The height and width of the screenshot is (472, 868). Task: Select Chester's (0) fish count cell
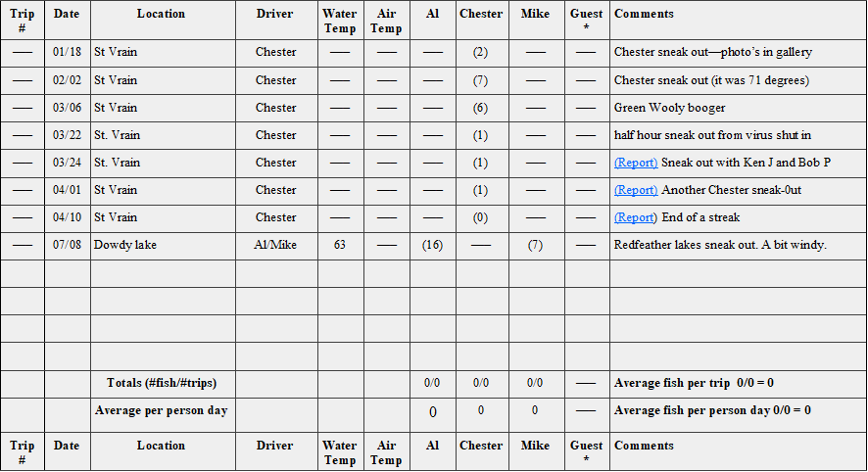click(480, 217)
